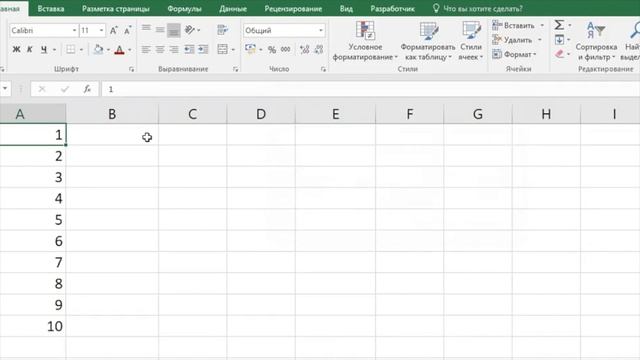
Task: Select the cell containing 5 in column A
Action: tap(33, 220)
